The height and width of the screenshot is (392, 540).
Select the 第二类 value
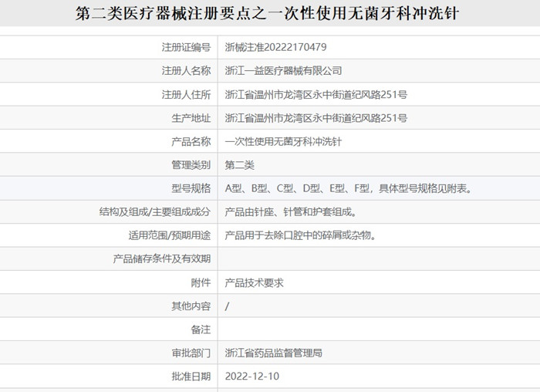click(x=240, y=165)
